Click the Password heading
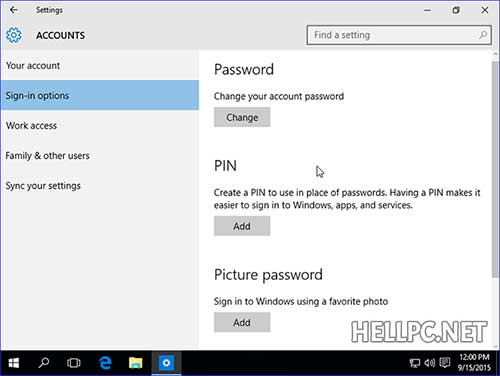 click(x=244, y=70)
